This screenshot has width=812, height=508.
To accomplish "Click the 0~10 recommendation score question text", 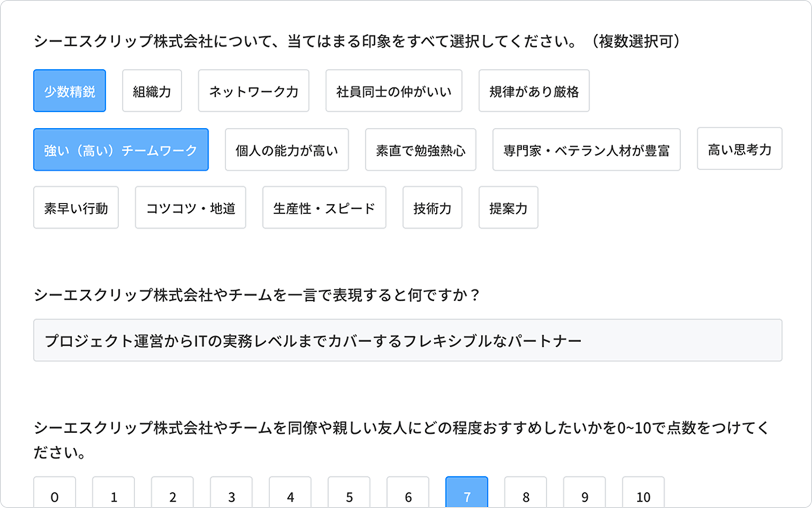I will click(401, 440).
